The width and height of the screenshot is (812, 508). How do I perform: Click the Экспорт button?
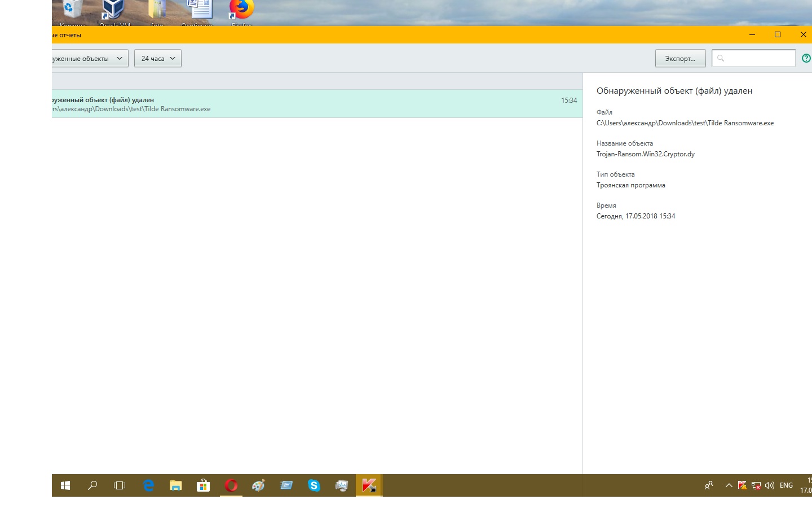[680, 58]
